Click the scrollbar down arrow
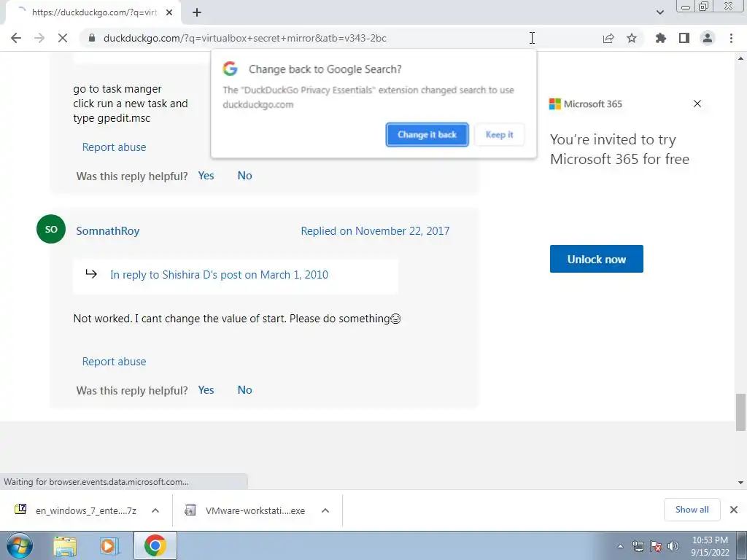 pos(740,483)
